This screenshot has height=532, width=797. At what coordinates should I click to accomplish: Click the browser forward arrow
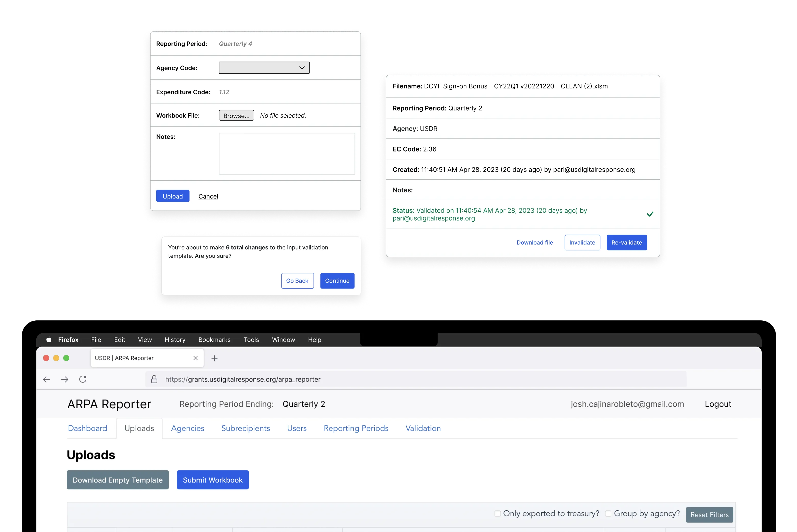[x=65, y=379]
